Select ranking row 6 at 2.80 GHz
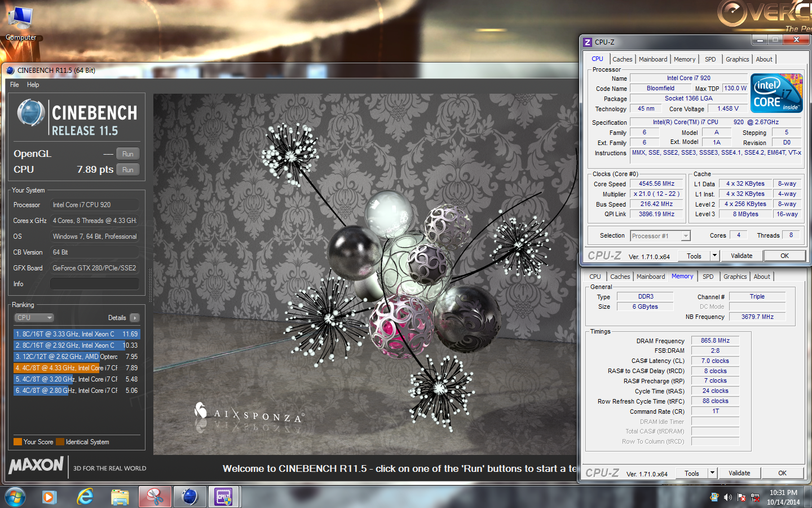 76,391
